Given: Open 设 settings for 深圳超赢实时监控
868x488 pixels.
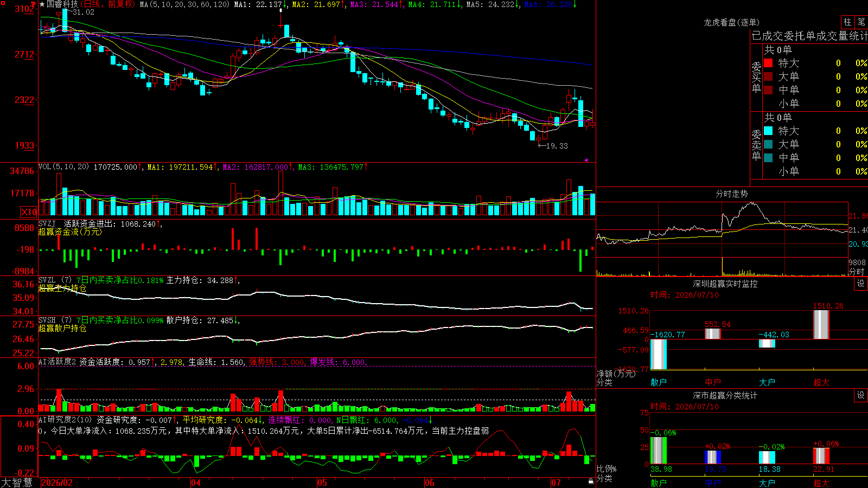Looking at the screenshot, I should [861, 284].
